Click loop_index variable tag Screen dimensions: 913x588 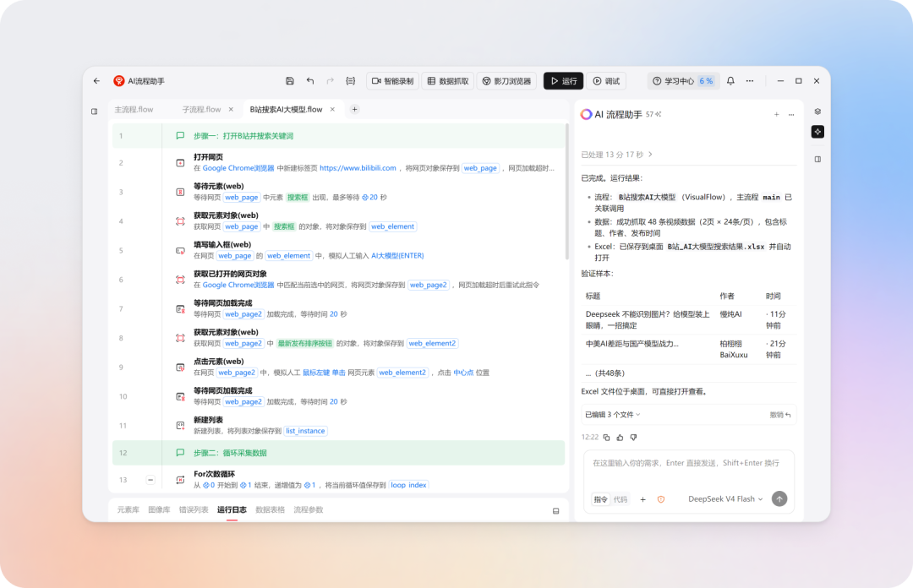tap(409, 485)
